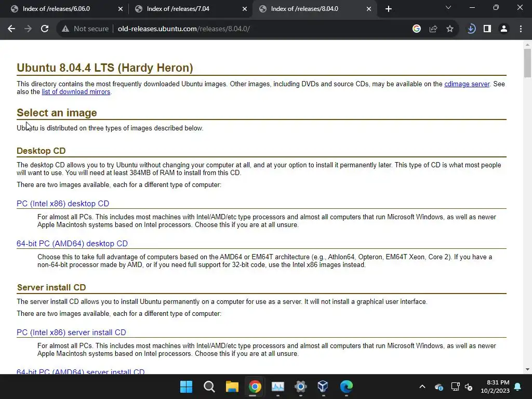The image size is (532, 399).
Task: Click the muted volume tray icon
Action: [469, 387]
